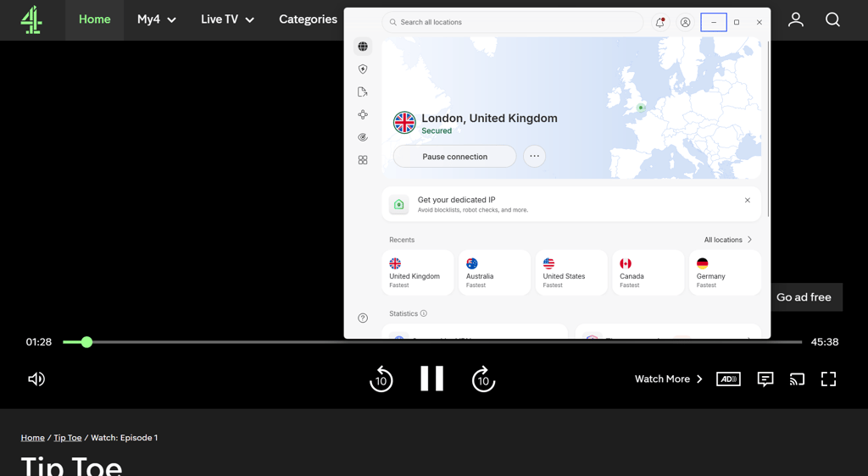Expand All locations chevron
868x476 pixels.
pyautogui.click(x=749, y=240)
